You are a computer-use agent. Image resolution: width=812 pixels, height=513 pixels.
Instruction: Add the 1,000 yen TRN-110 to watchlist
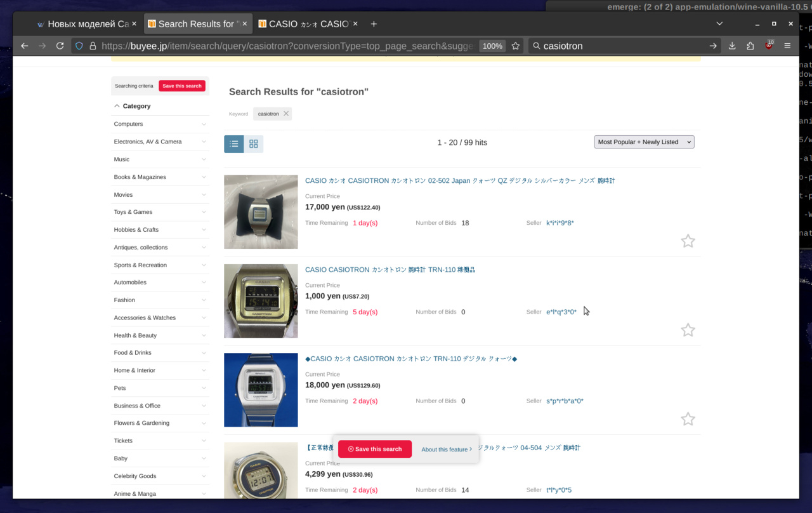[688, 330]
